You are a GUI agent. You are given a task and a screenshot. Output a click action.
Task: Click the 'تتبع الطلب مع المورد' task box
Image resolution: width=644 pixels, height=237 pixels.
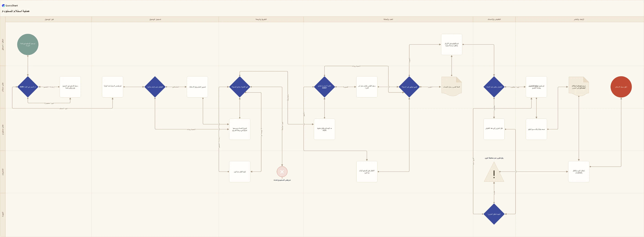240,172
